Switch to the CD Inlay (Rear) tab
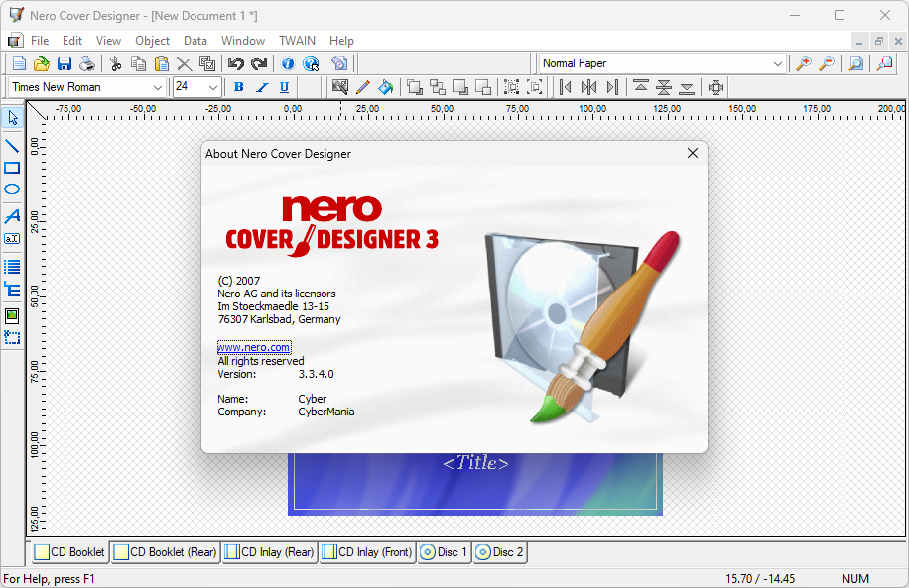 [270, 552]
